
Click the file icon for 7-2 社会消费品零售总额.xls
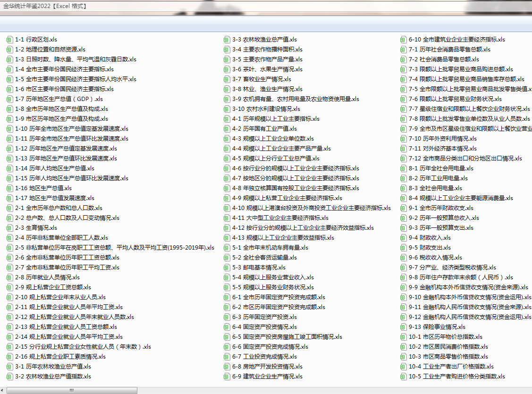pyautogui.click(x=403, y=59)
